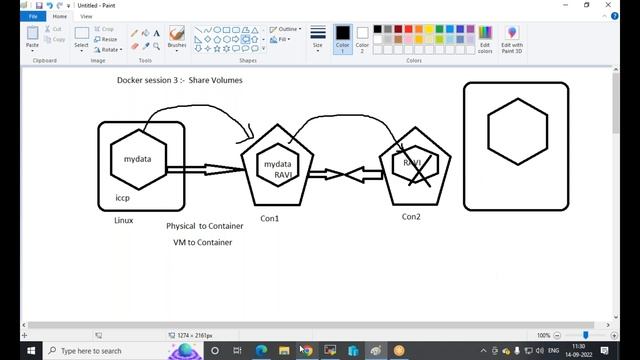Select the Pencil tool
Image resolution: width=640 pixels, height=360 pixels.
pos(134,33)
